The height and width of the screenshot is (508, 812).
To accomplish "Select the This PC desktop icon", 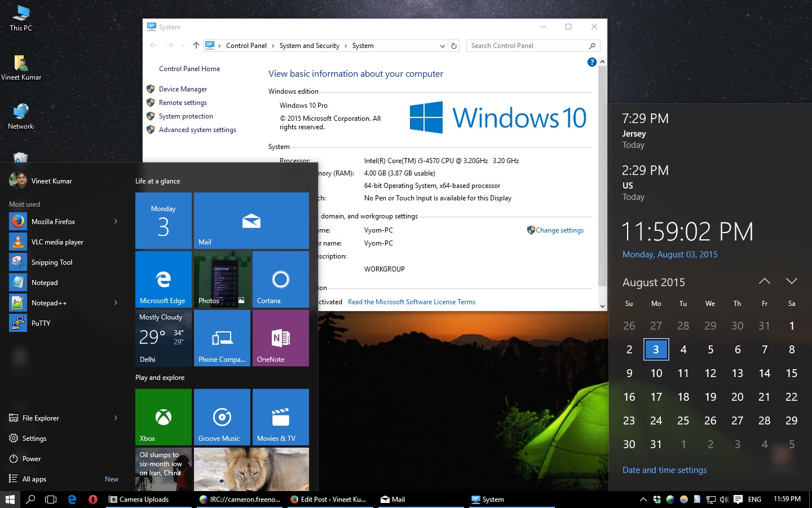I will [21, 18].
